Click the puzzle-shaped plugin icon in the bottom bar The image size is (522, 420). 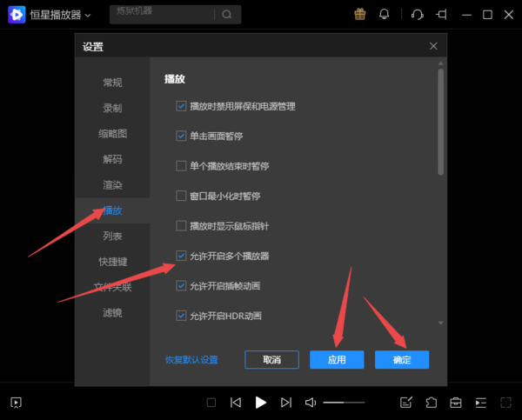point(432,403)
